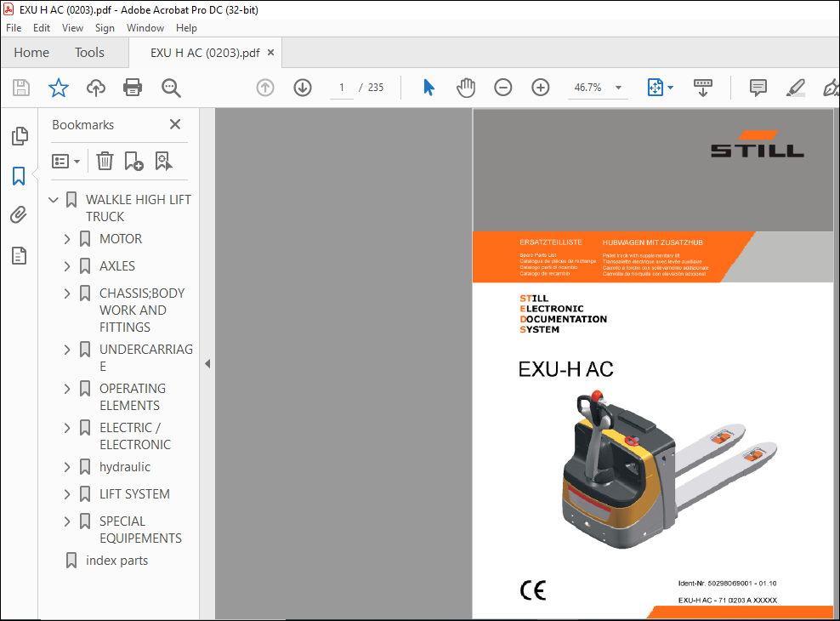Click the fit page icon
This screenshot has height=621, width=840.
point(656,88)
